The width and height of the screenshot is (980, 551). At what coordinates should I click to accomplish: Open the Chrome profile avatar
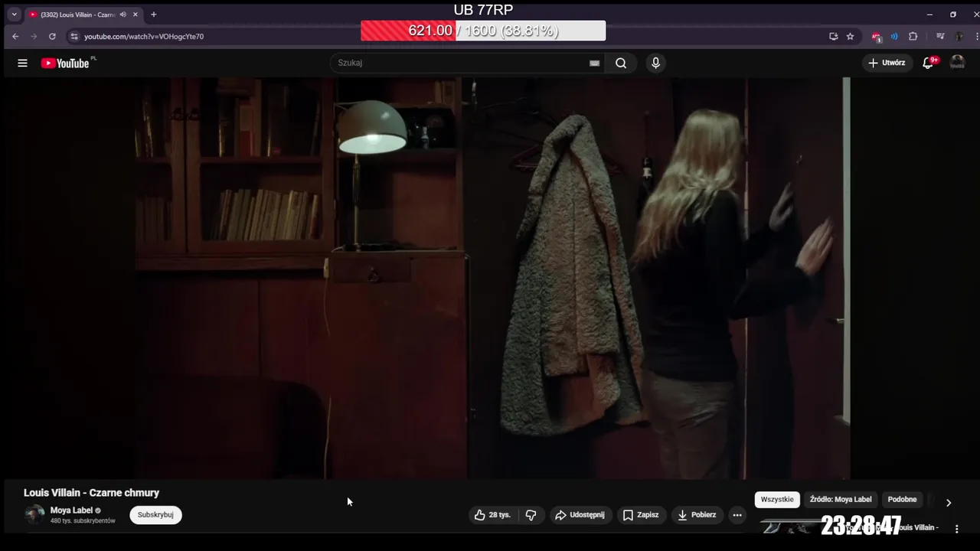tap(959, 36)
